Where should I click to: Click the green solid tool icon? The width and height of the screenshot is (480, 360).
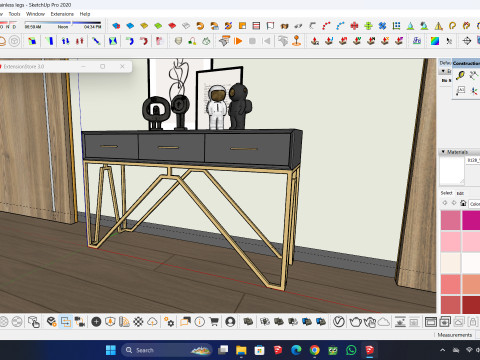coord(158,26)
